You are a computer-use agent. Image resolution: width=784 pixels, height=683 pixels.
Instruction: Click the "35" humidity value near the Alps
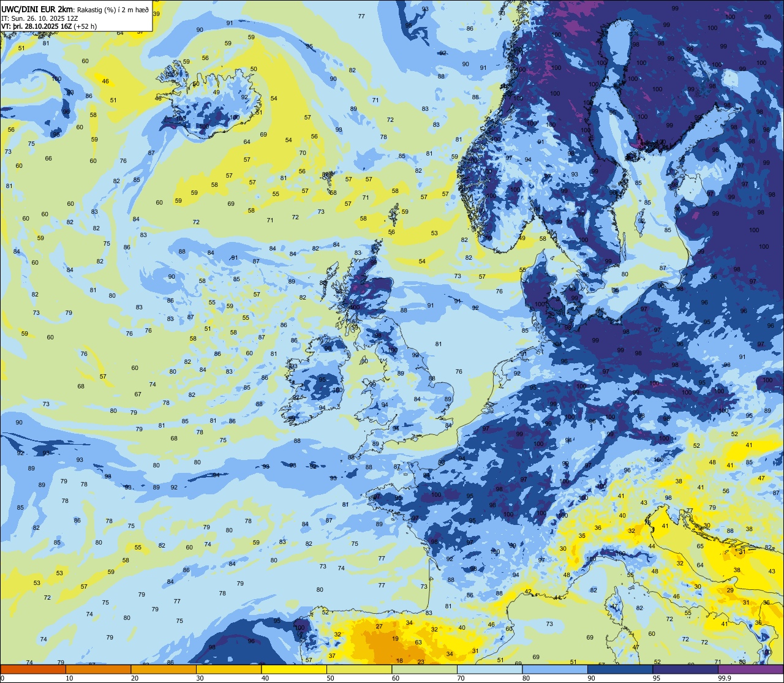point(582,536)
